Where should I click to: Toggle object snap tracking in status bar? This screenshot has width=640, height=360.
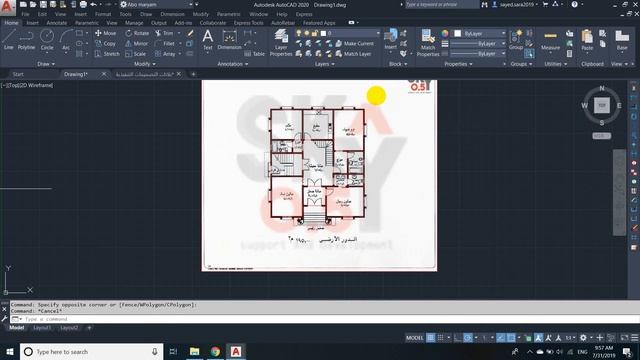click(x=501, y=338)
